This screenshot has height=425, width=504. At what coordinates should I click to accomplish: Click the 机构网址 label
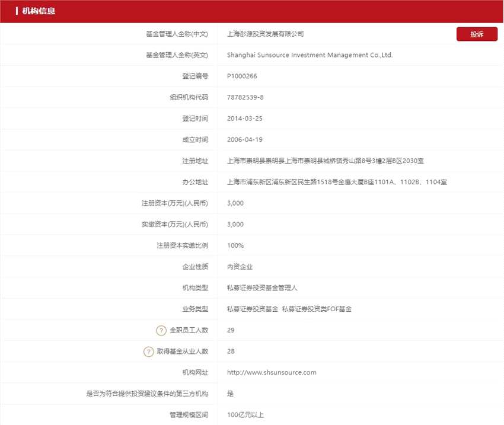[x=196, y=372]
